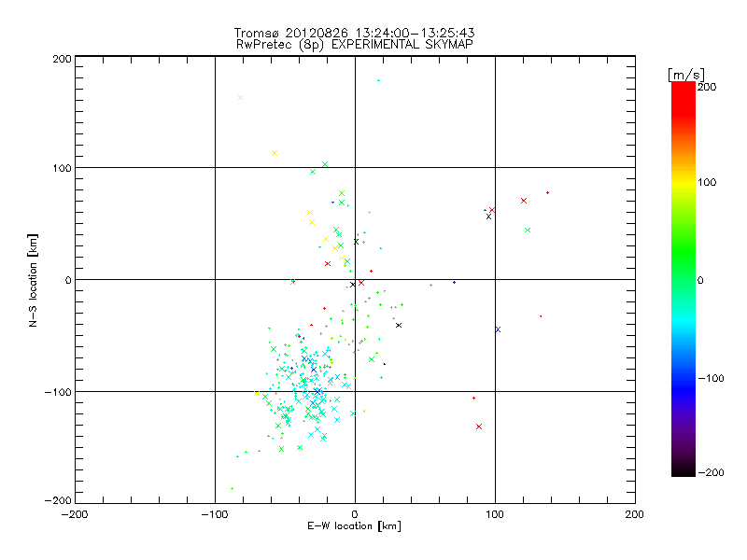Click the colorbar's '100' value label

coord(707,182)
